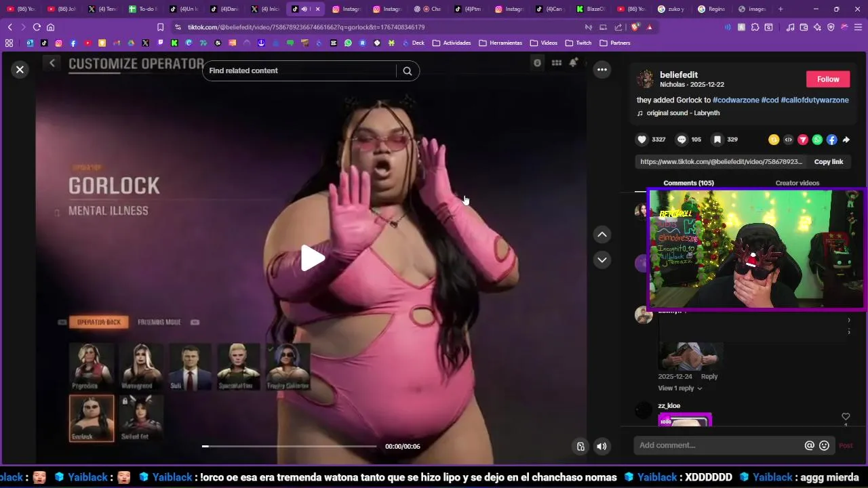This screenshot has width=868, height=488.
Task: Bookmark this page from the address bar
Action: click(x=160, y=27)
